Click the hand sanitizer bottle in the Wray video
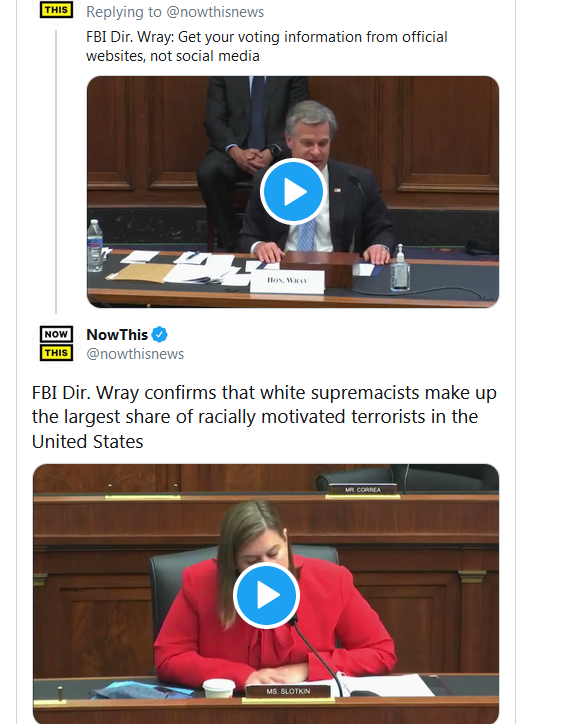Screen dimensions: 563x724 click(x=400, y=269)
